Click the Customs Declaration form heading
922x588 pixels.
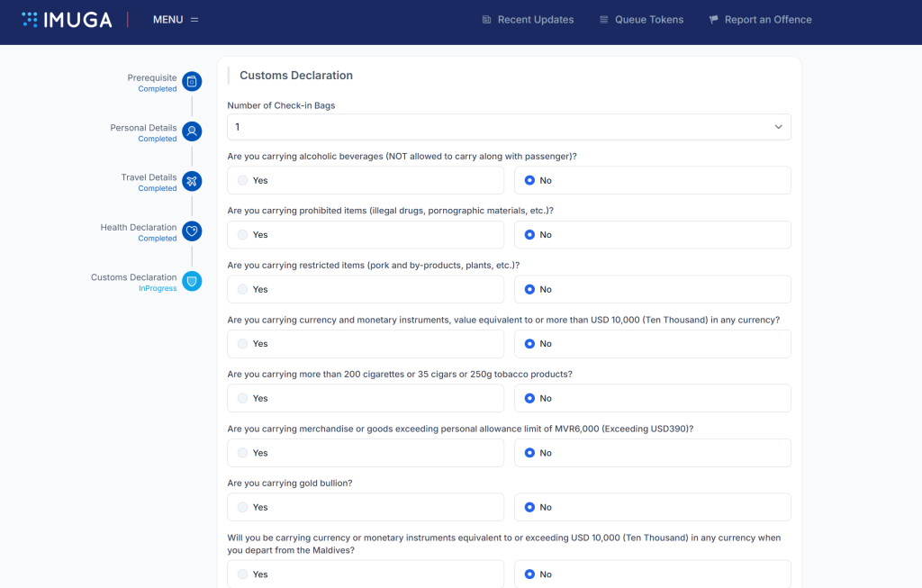pyautogui.click(x=295, y=76)
